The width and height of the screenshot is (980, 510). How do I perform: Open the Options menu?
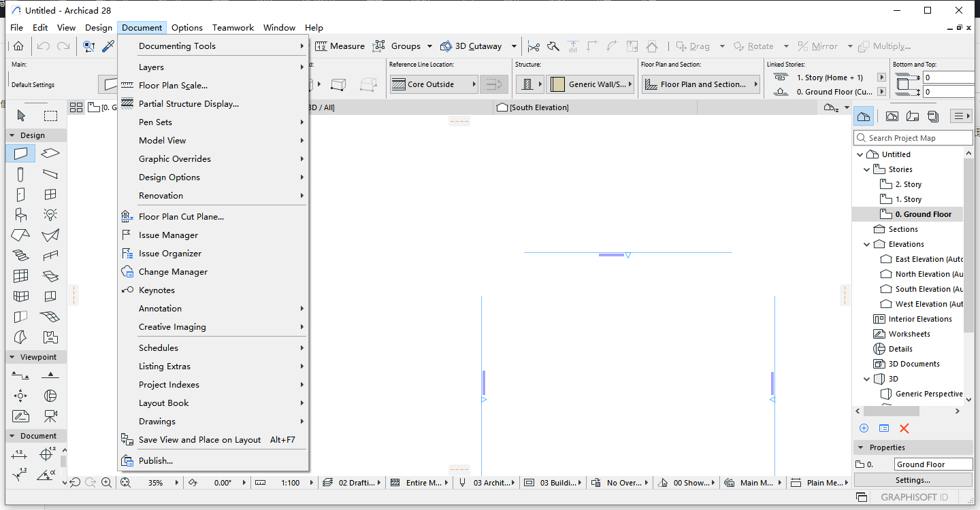point(187,28)
